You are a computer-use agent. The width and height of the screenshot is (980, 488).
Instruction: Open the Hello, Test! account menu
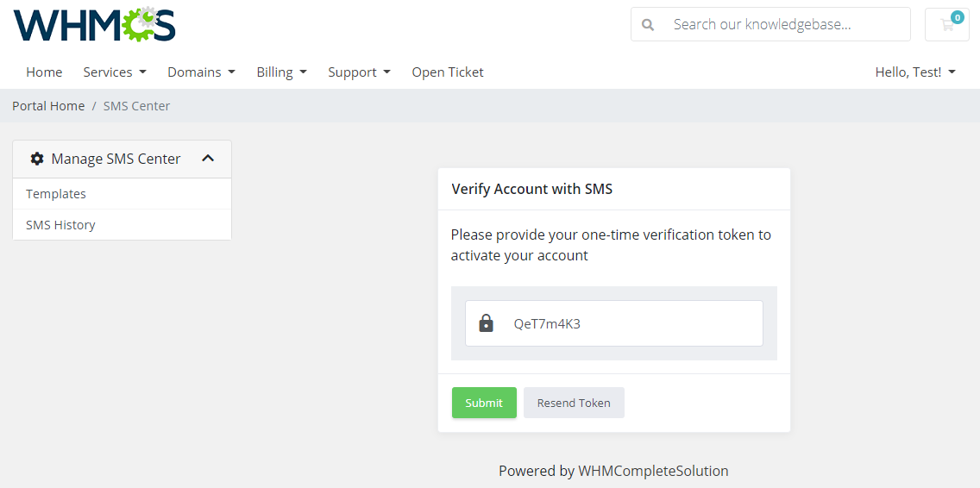(915, 72)
